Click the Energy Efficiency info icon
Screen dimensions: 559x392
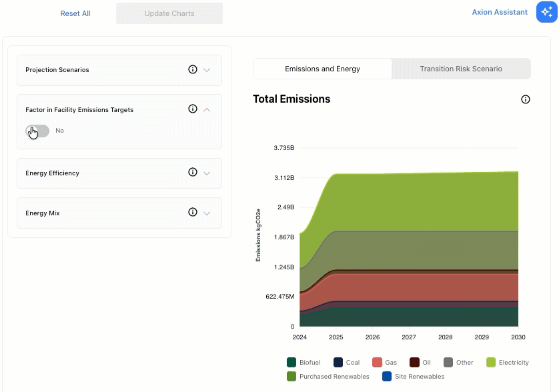click(193, 172)
